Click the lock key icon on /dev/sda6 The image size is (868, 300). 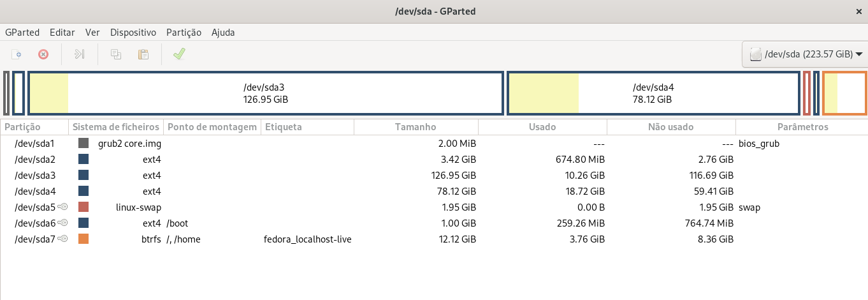tap(62, 223)
